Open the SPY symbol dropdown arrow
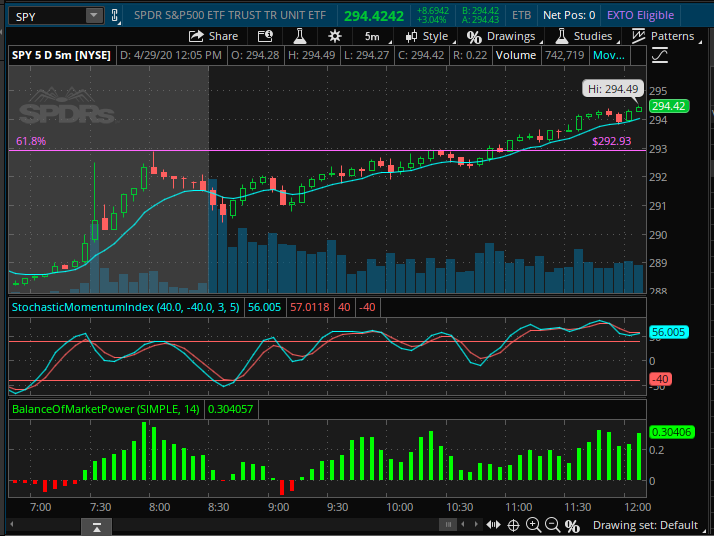The height and width of the screenshot is (536, 714). [x=94, y=15]
